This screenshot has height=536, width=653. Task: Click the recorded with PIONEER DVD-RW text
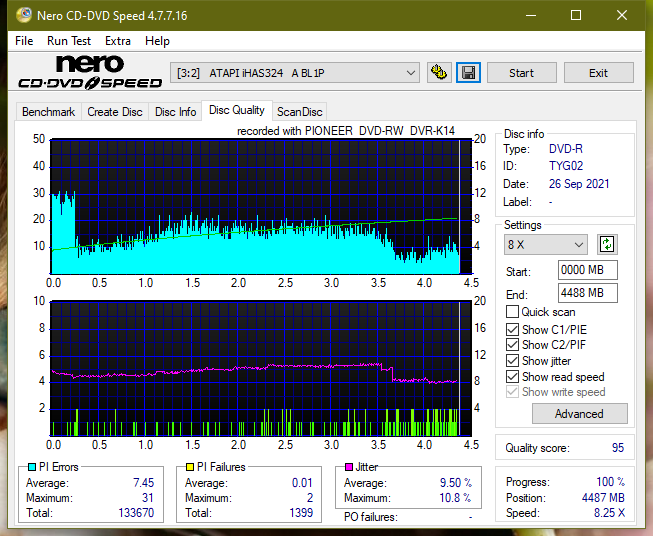coord(346,131)
